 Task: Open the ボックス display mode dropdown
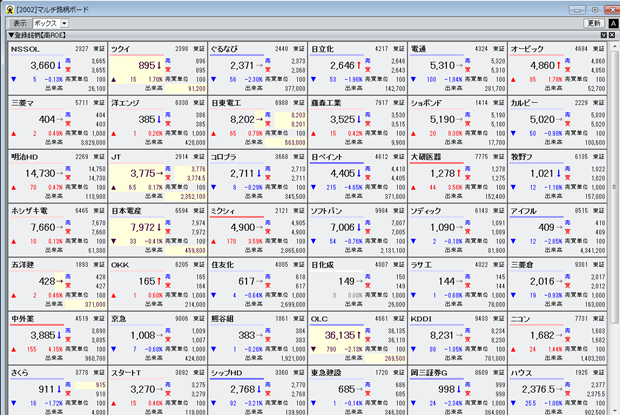[64, 23]
